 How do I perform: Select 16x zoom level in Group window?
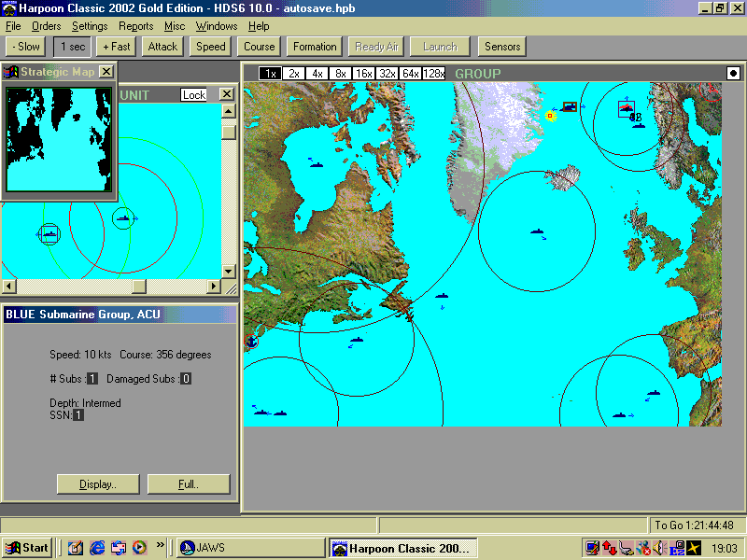[x=363, y=74]
